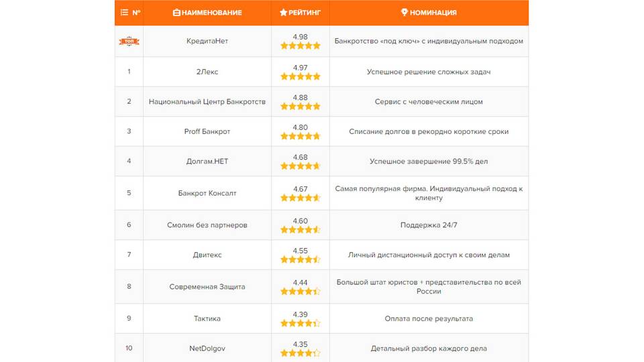This screenshot has height=362, width=644.
Task: Open the NetDolgov company entry
Action: (x=207, y=348)
